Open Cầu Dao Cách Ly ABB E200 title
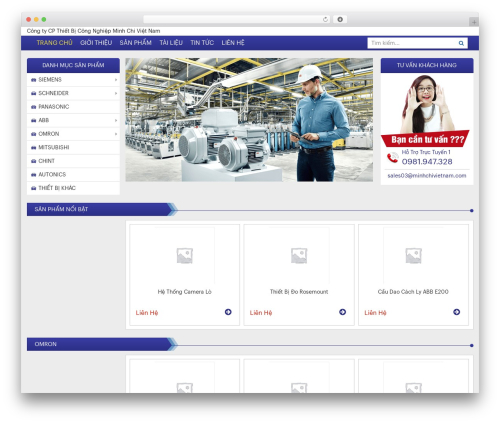Image resolution: width=500 pixels, height=423 pixels. (413, 292)
